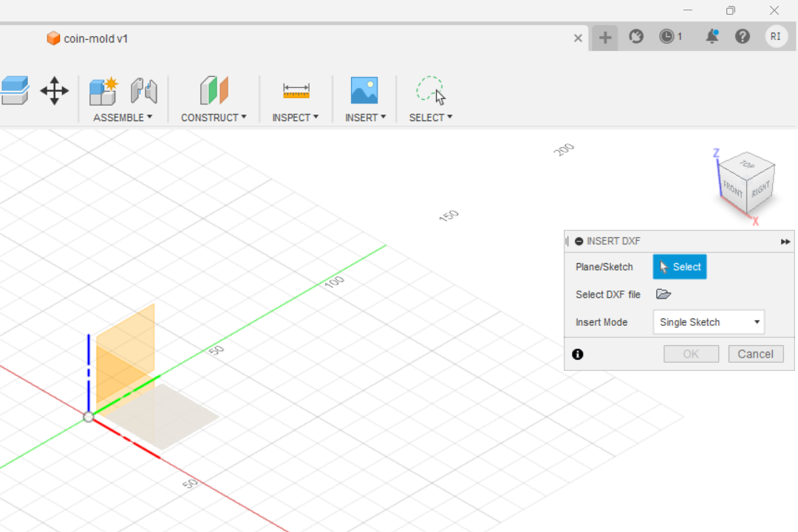Click the origin point in viewport

tap(89, 417)
